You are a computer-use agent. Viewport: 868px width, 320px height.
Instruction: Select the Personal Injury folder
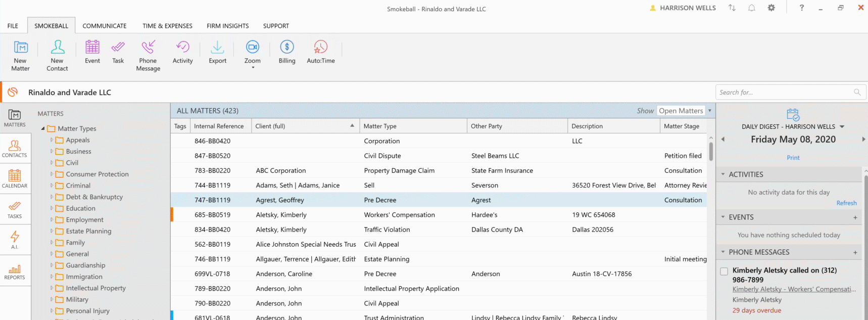click(87, 311)
